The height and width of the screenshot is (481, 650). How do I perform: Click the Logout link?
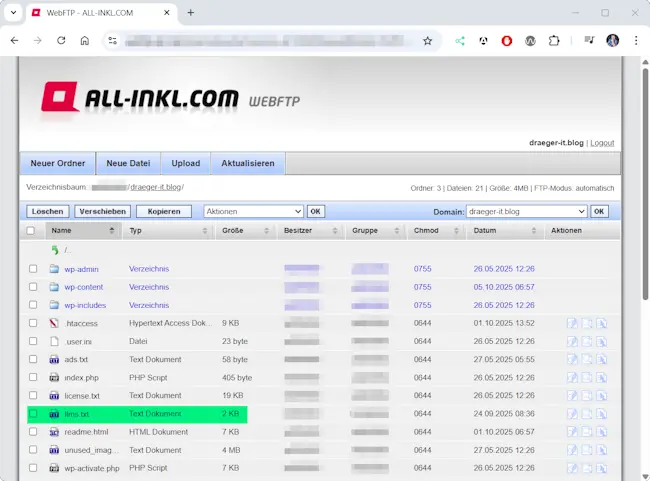pyautogui.click(x=602, y=143)
